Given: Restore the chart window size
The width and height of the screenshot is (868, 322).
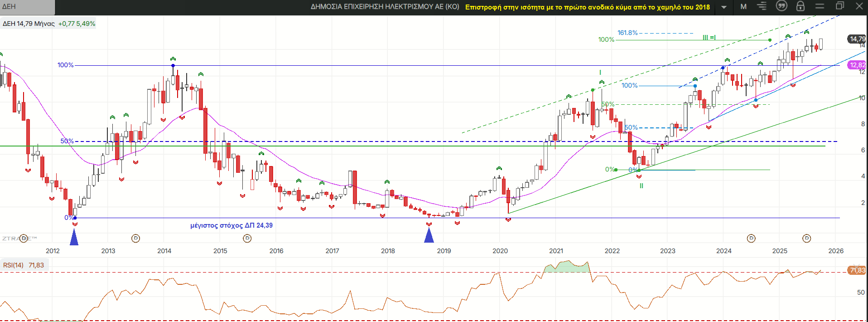Looking at the screenshot, I should 839,6.
